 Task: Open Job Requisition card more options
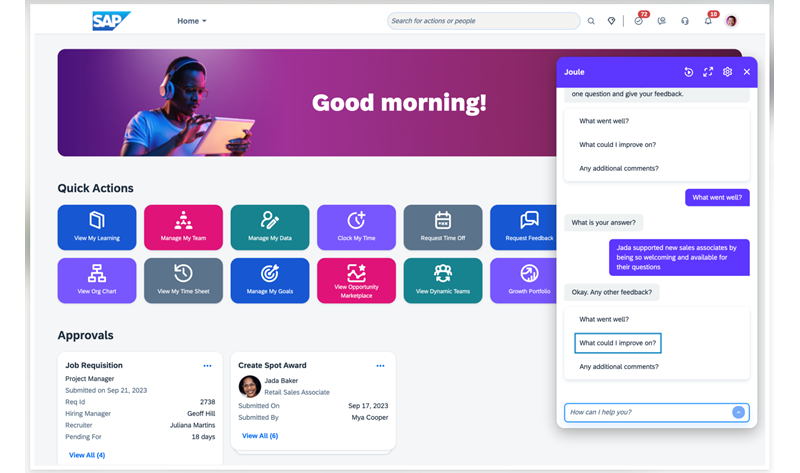coord(207,366)
